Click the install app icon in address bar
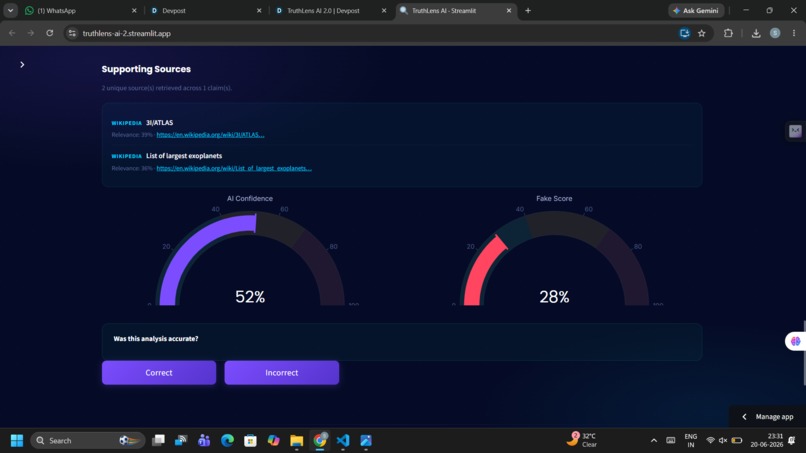Viewport: 806px width, 453px height. coord(684,33)
